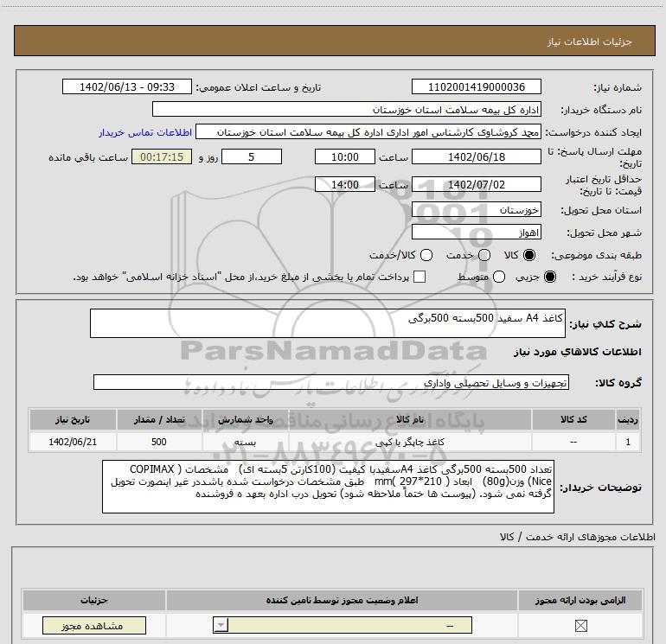
Task: Click the buyer organization name field
Action: pos(347,109)
